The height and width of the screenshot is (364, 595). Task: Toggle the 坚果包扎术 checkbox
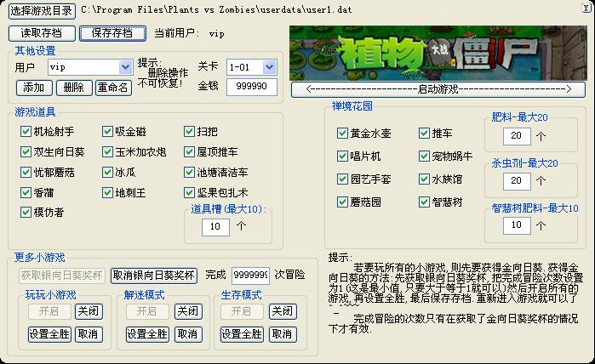[189, 192]
